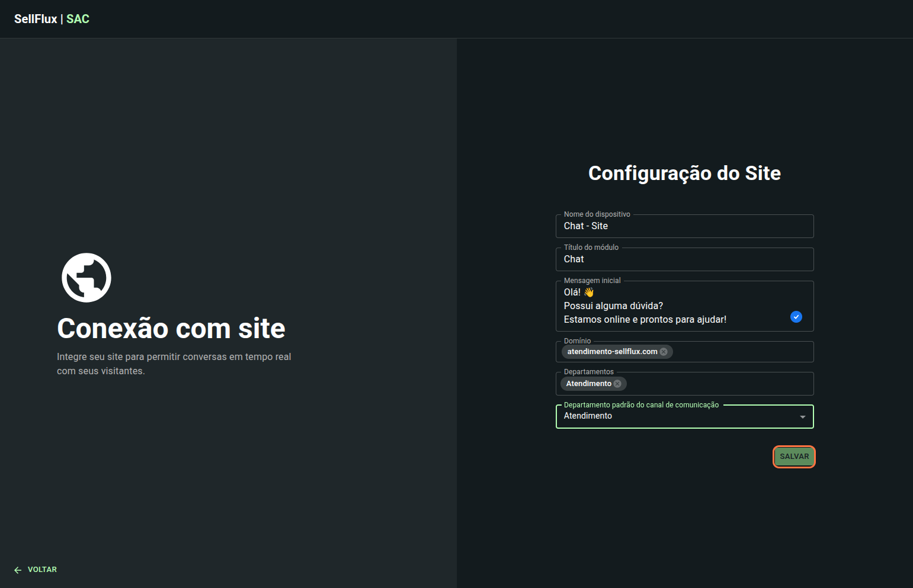Click empty space in the Domínio field
Image resolution: width=913 pixels, height=588 pixels.
(741, 352)
